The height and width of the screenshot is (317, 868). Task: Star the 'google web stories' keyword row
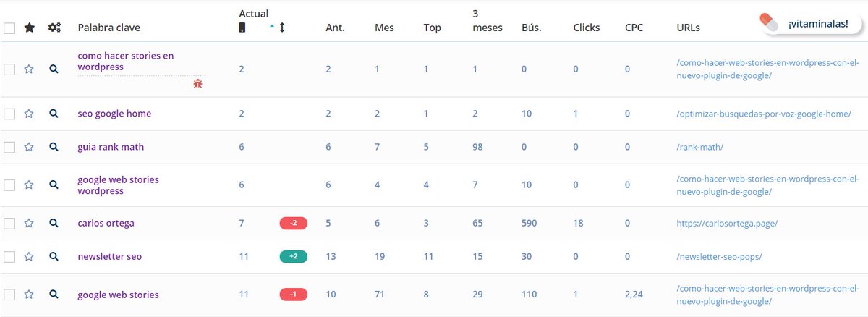(x=29, y=295)
